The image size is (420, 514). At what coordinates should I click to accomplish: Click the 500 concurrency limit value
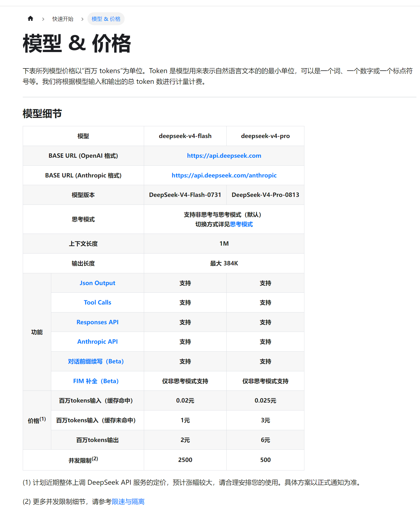click(x=265, y=460)
